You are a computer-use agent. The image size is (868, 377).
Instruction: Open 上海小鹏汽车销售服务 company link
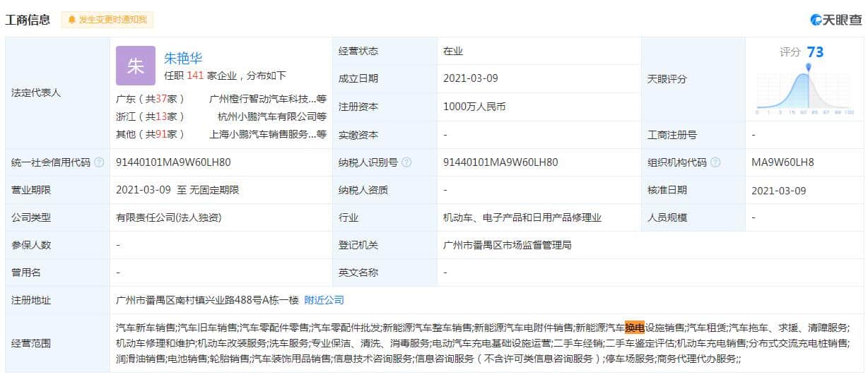pos(268,133)
